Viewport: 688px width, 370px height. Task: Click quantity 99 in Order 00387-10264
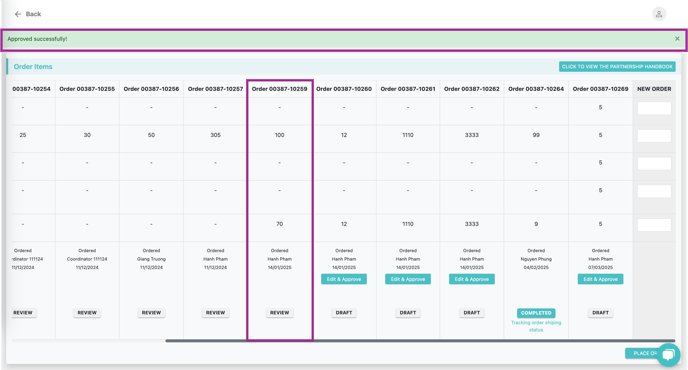[x=536, y=135]
